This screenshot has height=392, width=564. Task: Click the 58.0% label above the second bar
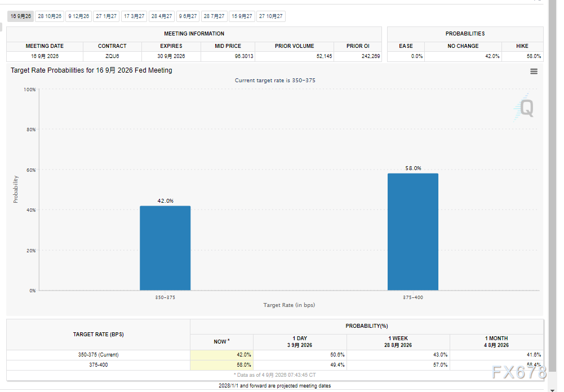coord(413,168)
